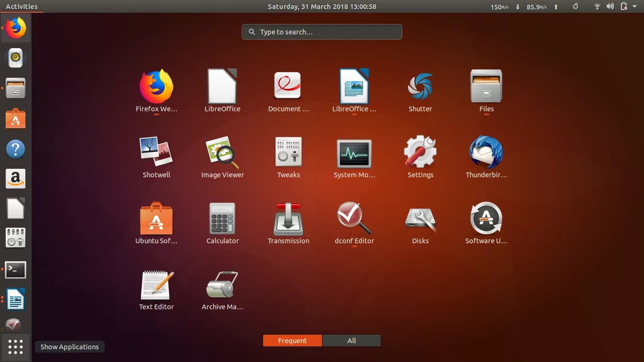Start System Monitor
This screenshot has width=644, height=362.
(354, 153)
